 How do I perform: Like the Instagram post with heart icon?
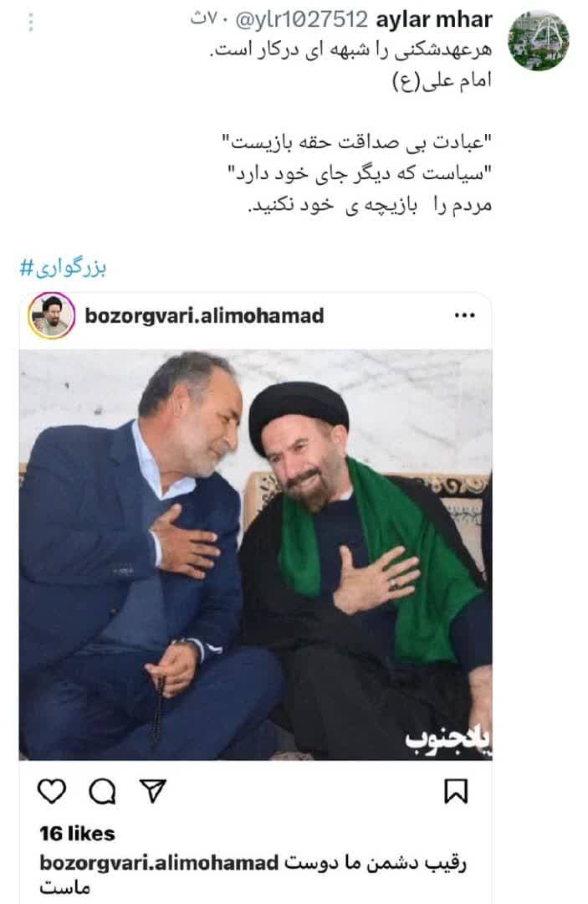point(52,791)
